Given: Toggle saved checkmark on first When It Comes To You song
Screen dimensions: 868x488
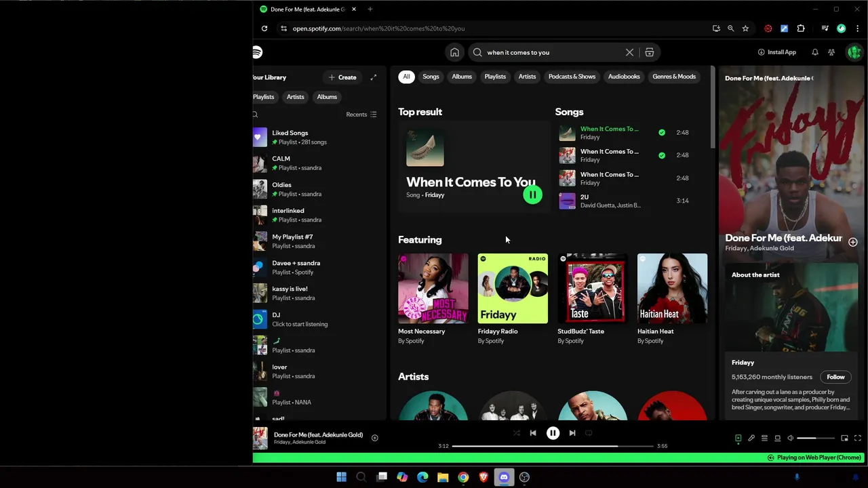Looking at the screenshot, I should pyautogui.click(x=662, y=133).
